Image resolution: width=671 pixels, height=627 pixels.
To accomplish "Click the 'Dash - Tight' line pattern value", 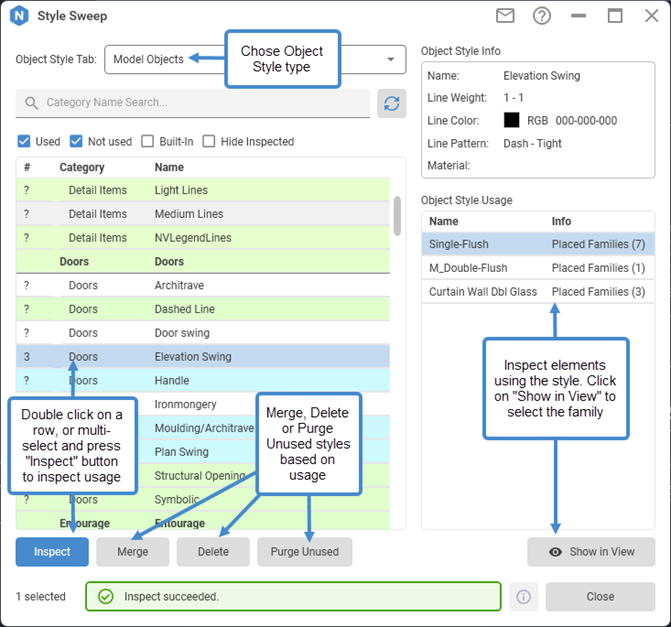I will click(x=532, y=143).
